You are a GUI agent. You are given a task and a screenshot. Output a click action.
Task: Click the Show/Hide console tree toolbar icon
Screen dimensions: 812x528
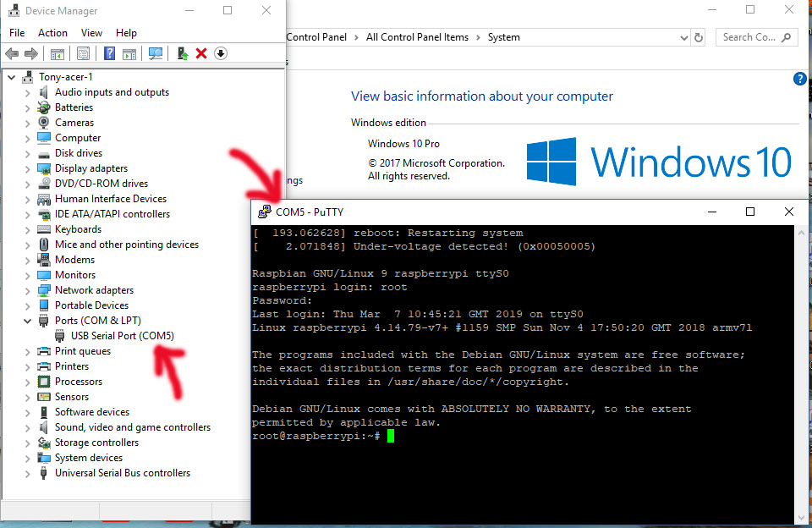point(58,53)
